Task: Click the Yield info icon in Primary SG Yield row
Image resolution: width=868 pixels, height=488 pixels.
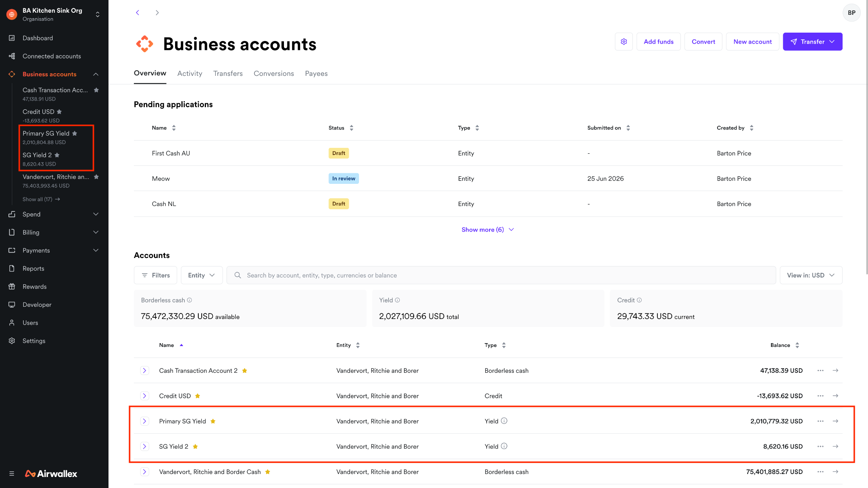Action: click(x=504, y=421)
